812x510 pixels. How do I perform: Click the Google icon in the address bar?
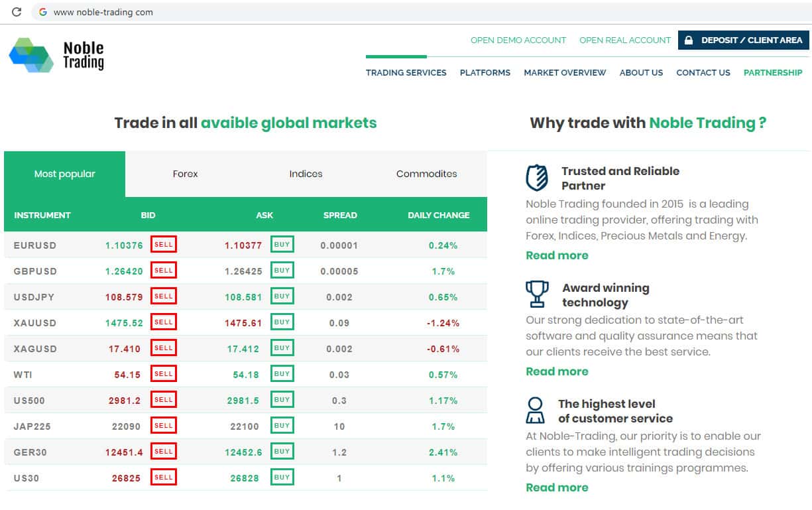43,12
